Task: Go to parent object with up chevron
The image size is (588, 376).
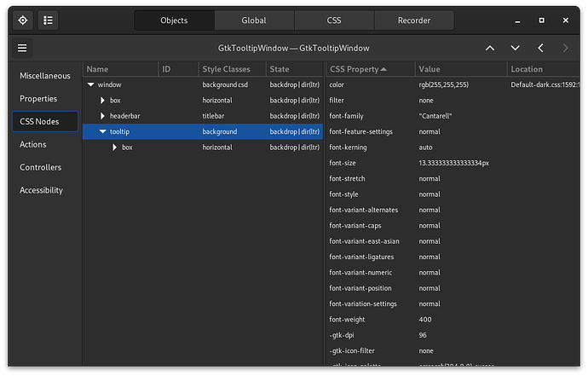Action: 490,48
